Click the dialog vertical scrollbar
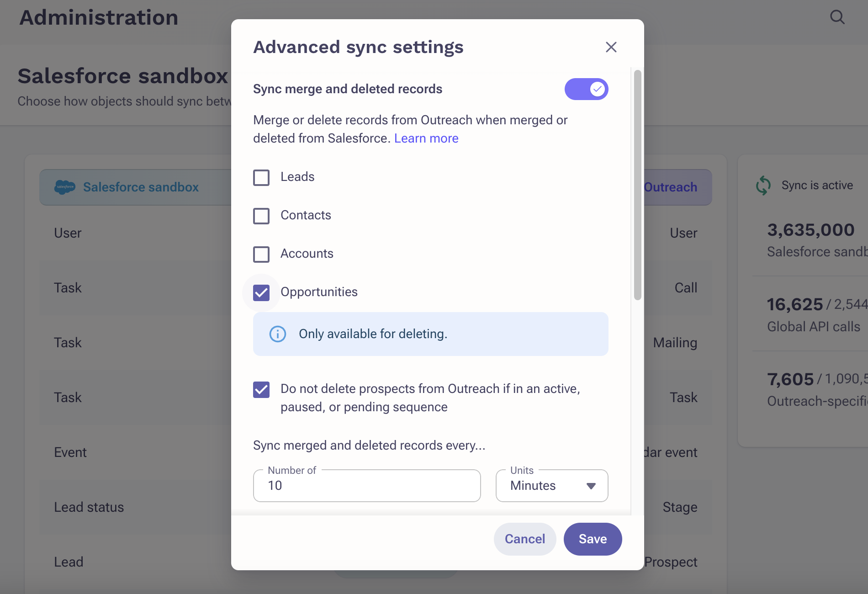 [x=637, y=185]
